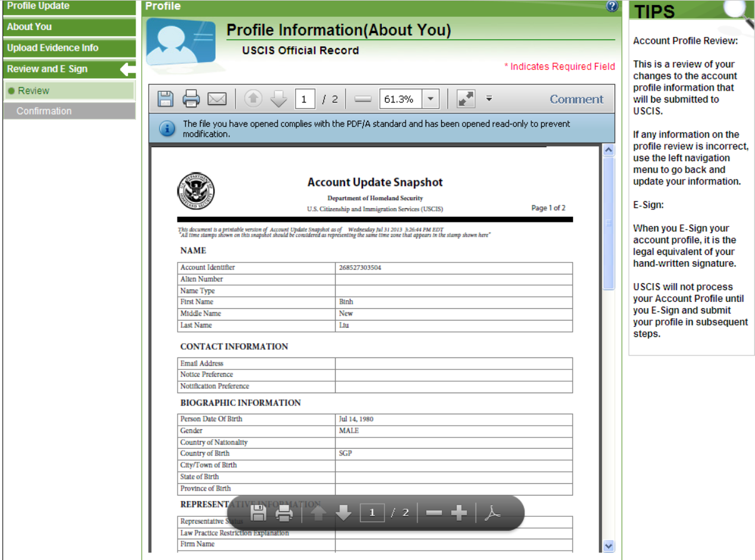Click previous page arrow on floating toolbar
755x560 pixels.
point(318,513)
